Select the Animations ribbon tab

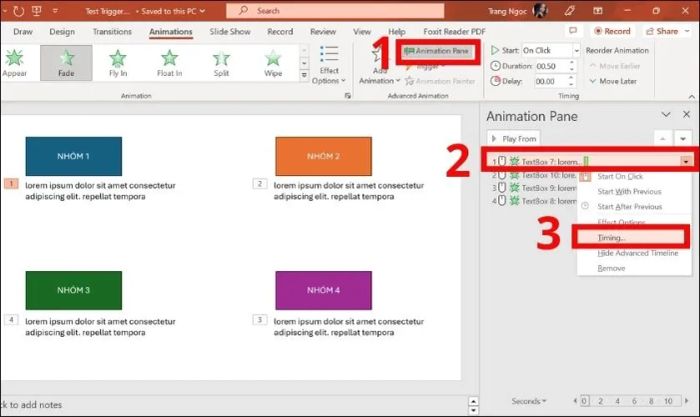point(171,32)
